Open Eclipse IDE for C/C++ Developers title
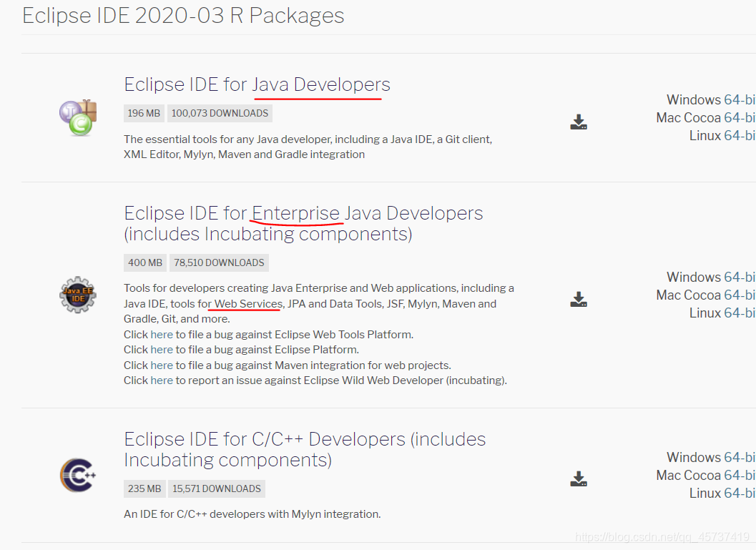This screenshot has height=550, width=756. coord(305,449)
